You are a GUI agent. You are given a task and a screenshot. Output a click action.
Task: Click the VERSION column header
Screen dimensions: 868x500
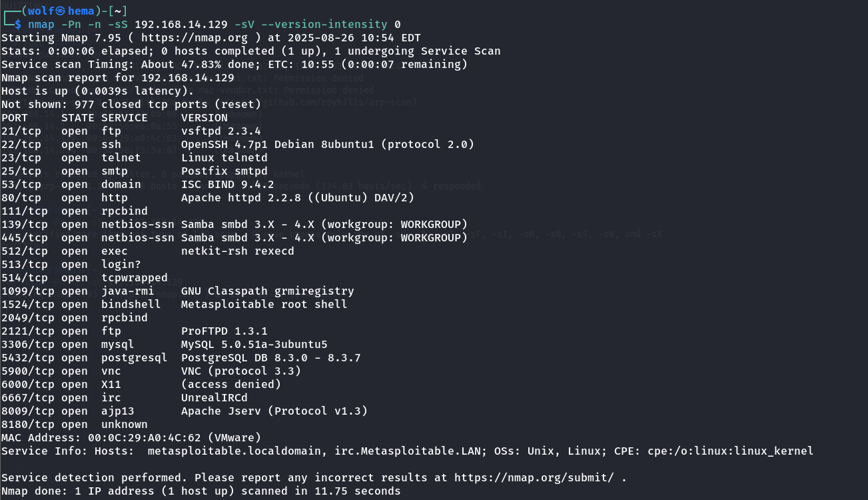tap(204, 118)
